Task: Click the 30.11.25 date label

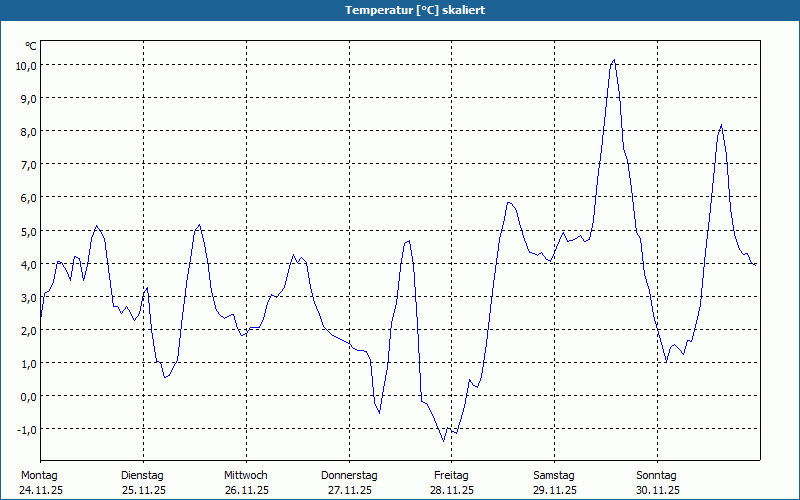Action: 658,490
